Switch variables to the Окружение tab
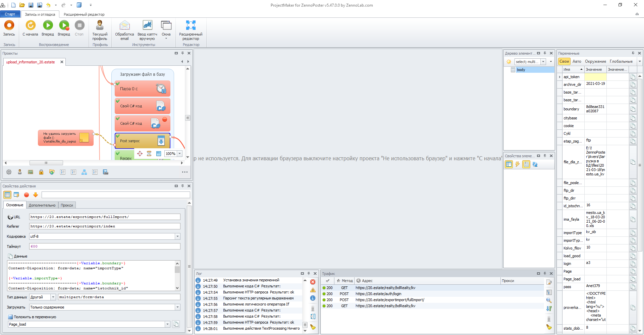This screenshot has height=335, width=644. pos(595,61)
